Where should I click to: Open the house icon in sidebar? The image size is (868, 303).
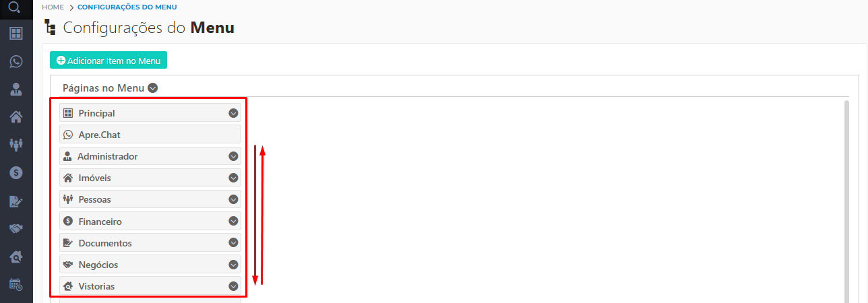[16, 117]
